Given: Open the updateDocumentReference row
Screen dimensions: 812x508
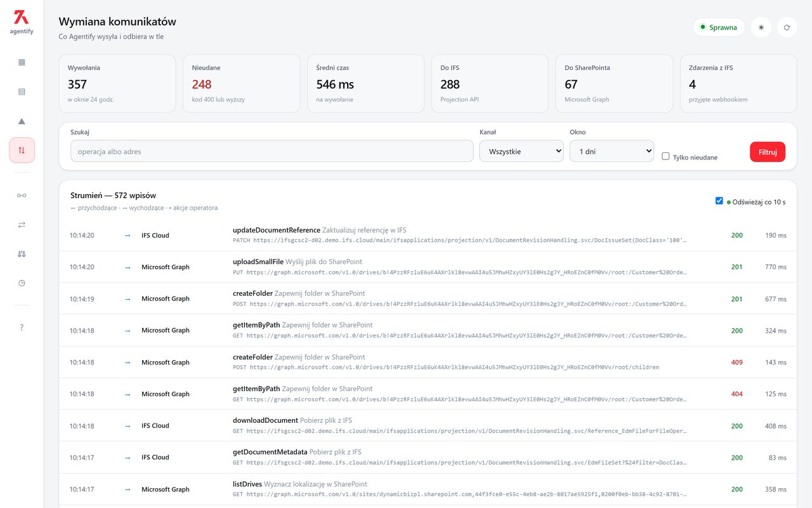Looking at the screenshot, I should (x=428, y=235).
